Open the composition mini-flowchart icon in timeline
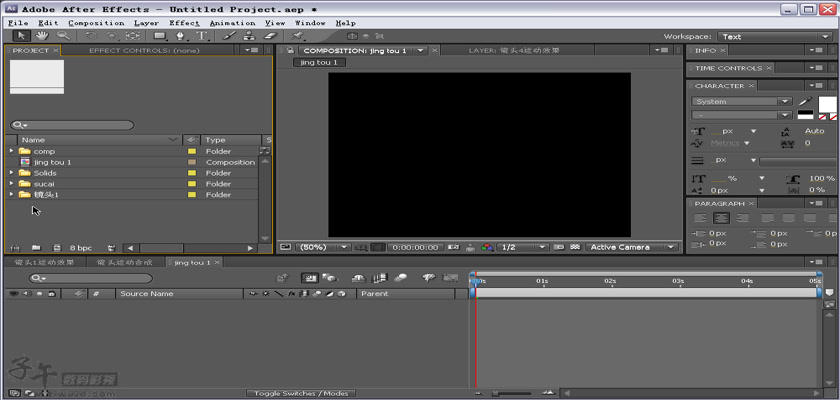840x400 pixels. (282, 278)
